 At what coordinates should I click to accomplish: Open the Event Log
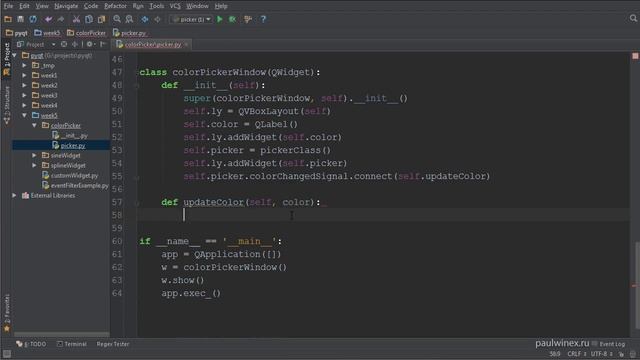[x=609, y=344]
